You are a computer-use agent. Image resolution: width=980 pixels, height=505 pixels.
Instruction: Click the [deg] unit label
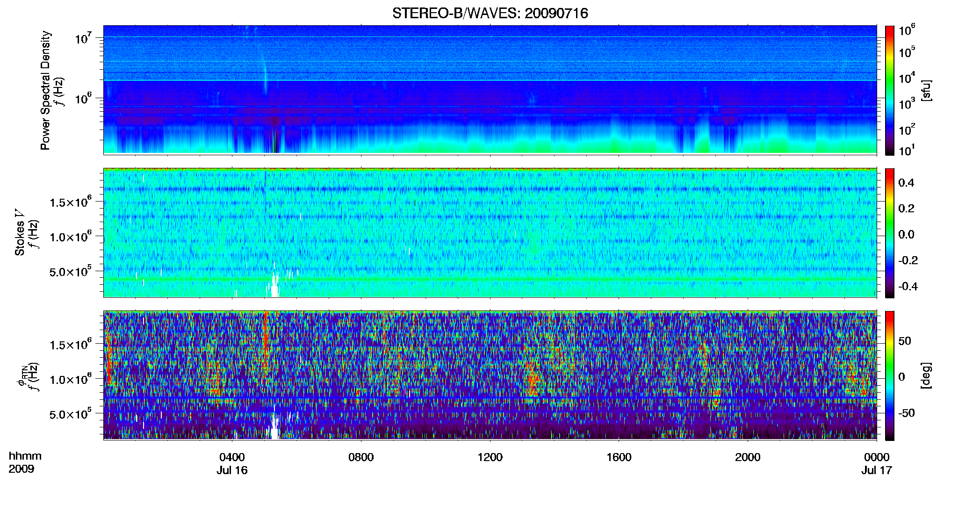tap(926, 375)
